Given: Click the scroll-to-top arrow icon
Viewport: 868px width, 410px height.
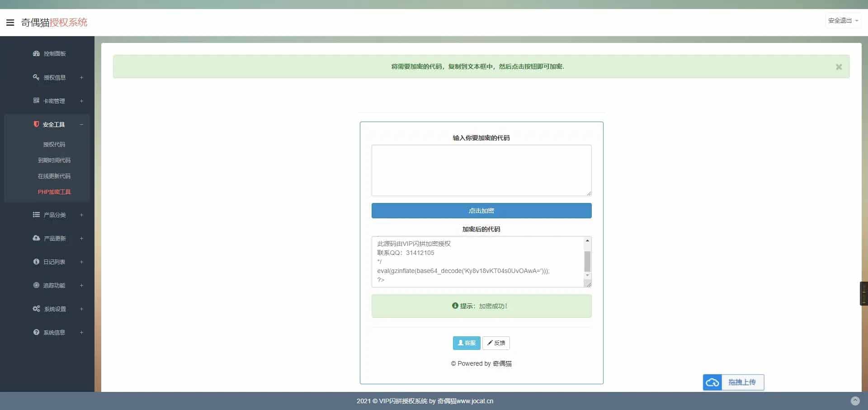Looking at the screenshot, I should tap(855, 401).
